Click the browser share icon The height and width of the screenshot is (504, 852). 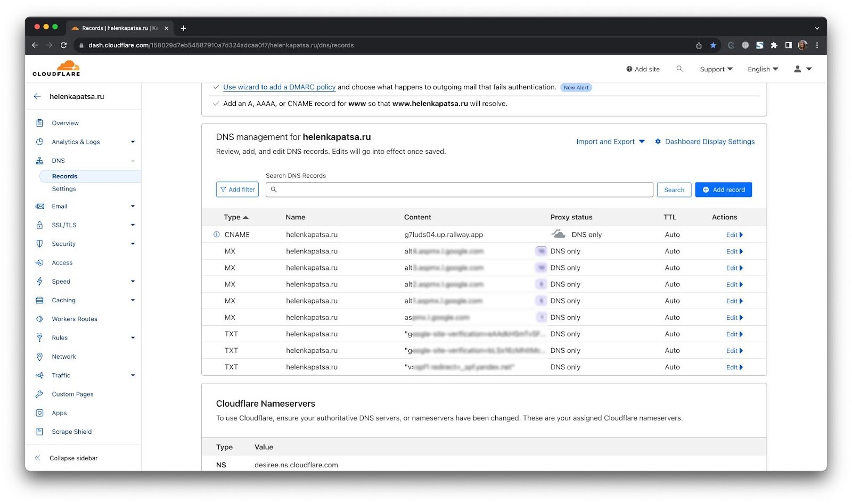[699, 45]
